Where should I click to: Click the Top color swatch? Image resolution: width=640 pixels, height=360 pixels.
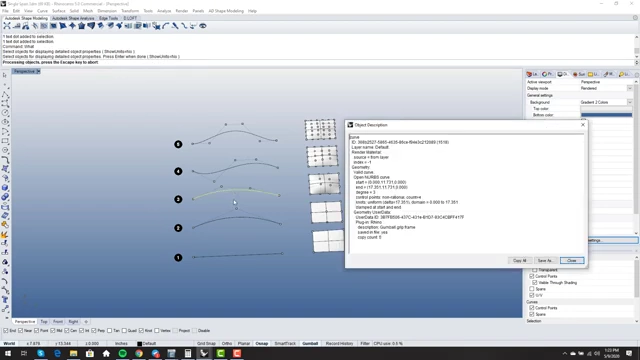click(607, 109)
